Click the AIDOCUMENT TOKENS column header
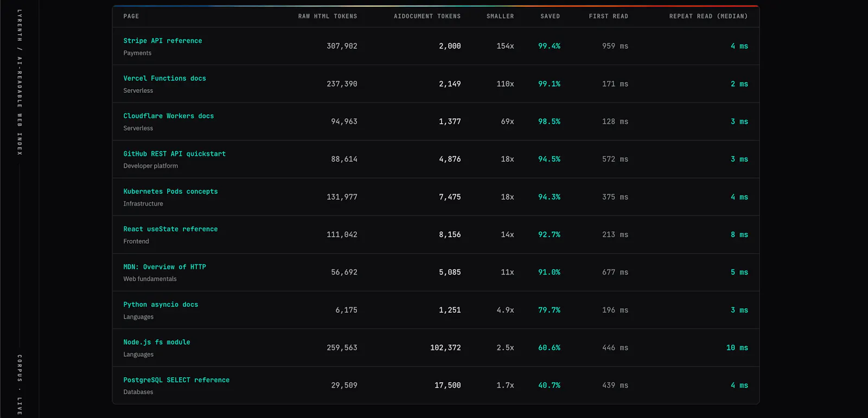Image resolution: width=868 pixels, height=418 pixels. pos(427,16)
